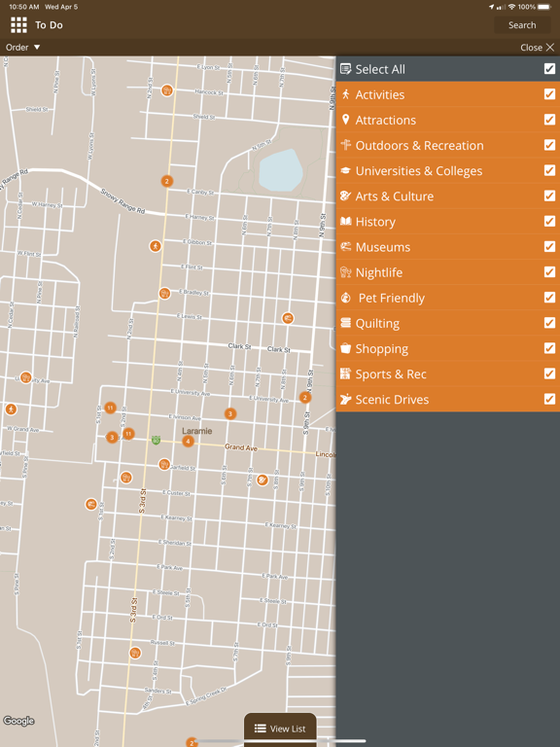The width and height of the screenshot is (560, 747).
Task: Uncheck the Select All checkbox
Action: pyautogui.click(x=549, y=69)
